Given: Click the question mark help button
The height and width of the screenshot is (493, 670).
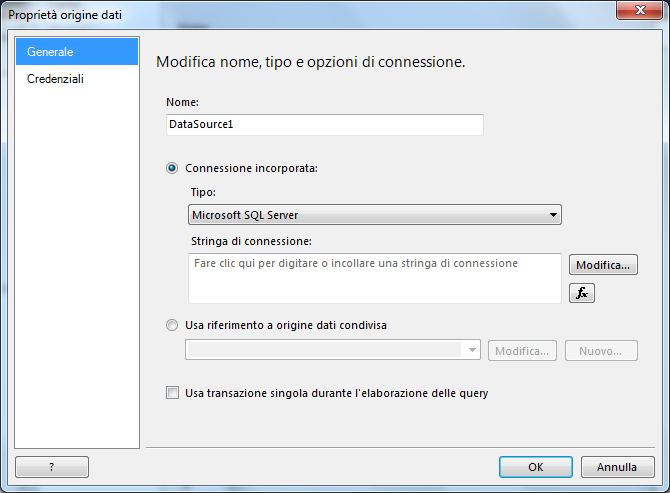Looking at the screenshot, I should (52, 467).
